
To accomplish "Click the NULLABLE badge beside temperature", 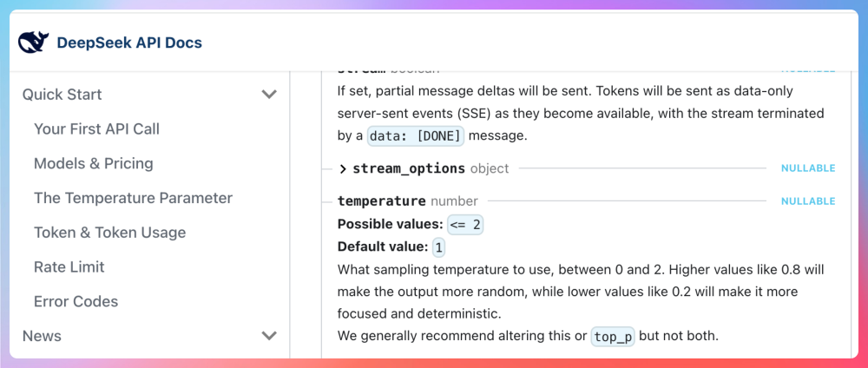I will pyautogui.click(x=807, y=200).
